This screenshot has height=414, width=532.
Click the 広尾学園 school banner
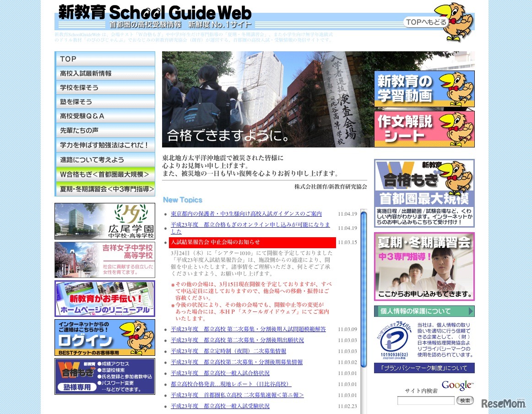pyautogui.click(x=105, y=221)
